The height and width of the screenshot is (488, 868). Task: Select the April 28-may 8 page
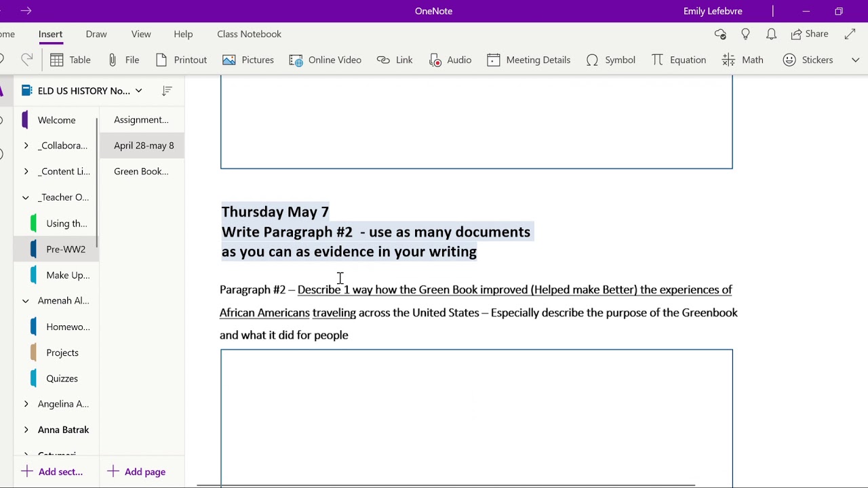(142, 146)
